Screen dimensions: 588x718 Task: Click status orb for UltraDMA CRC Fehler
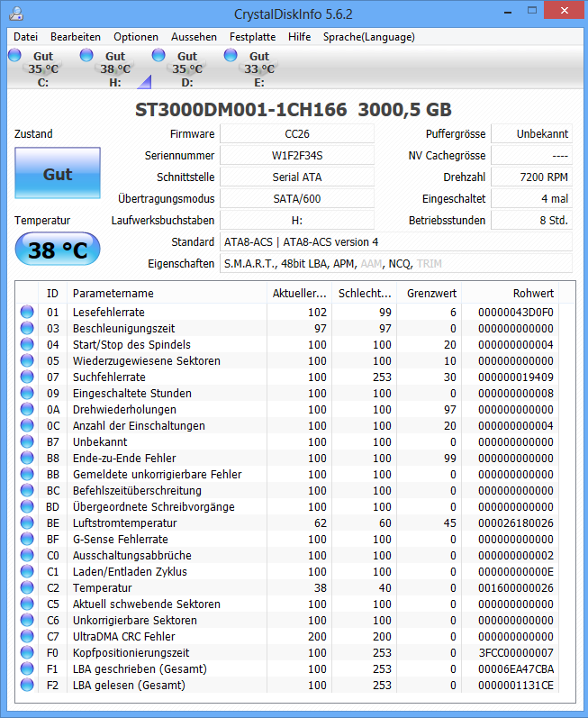(27, 637)
